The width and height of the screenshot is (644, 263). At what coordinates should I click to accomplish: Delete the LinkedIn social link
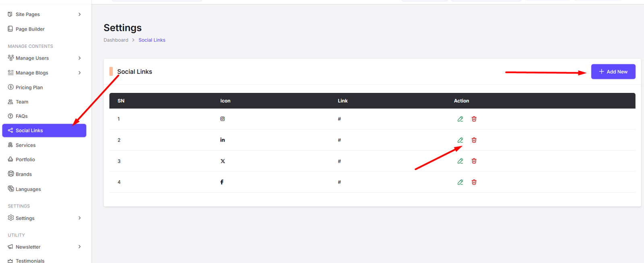(x=474, y=140)
